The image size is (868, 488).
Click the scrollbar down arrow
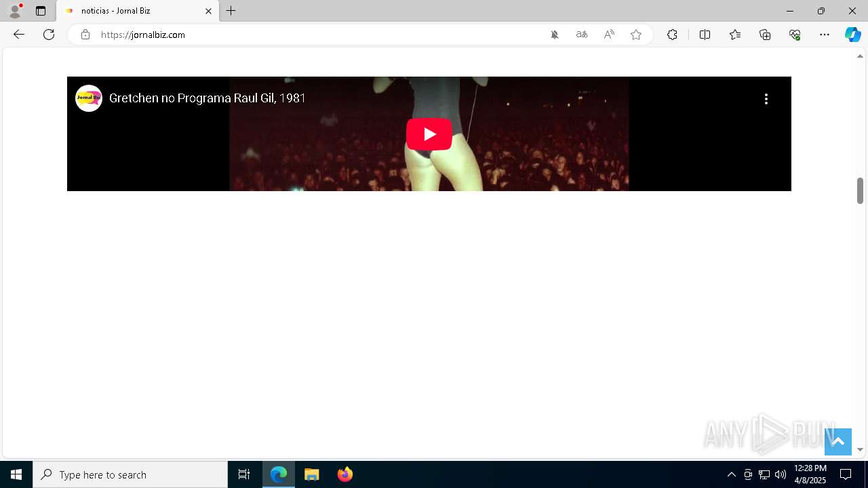coord(860,449)
